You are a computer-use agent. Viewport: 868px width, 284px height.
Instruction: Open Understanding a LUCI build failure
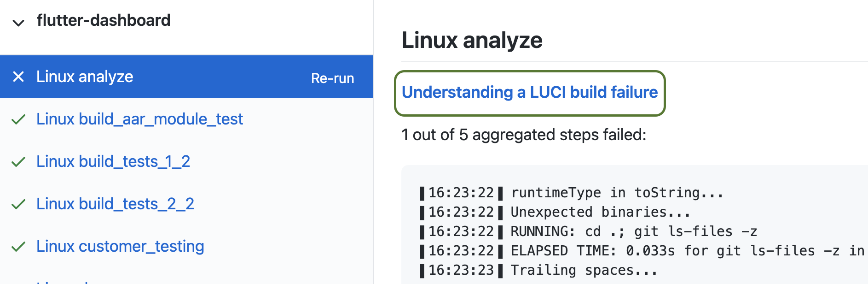[x=529, y=92]
